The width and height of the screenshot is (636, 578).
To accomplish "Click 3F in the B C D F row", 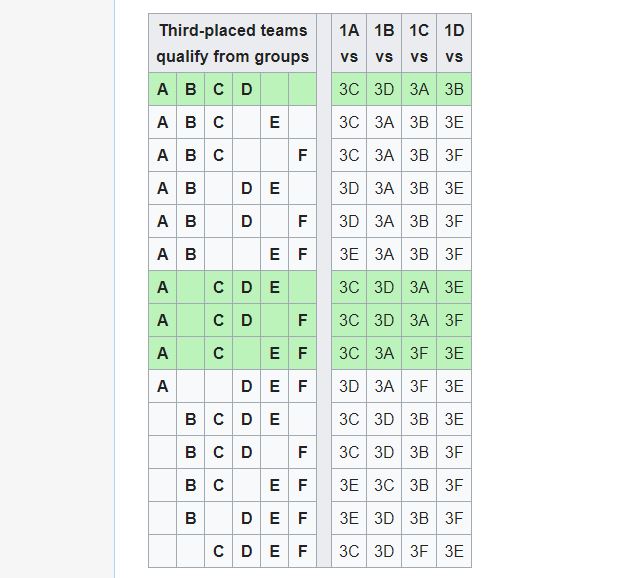I will click(x=454, y=452).
